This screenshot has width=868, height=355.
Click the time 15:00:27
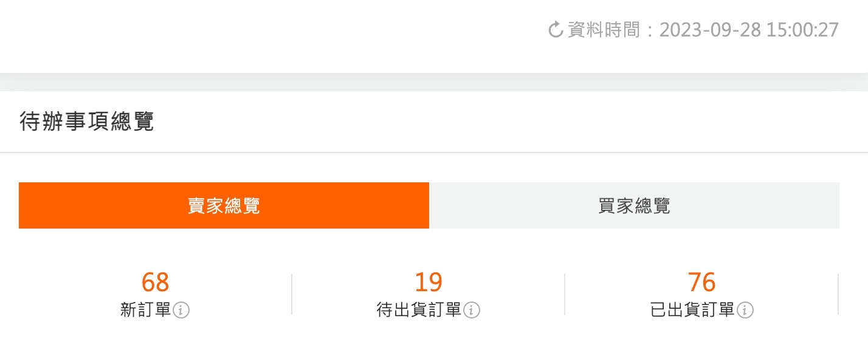[803, 30]
